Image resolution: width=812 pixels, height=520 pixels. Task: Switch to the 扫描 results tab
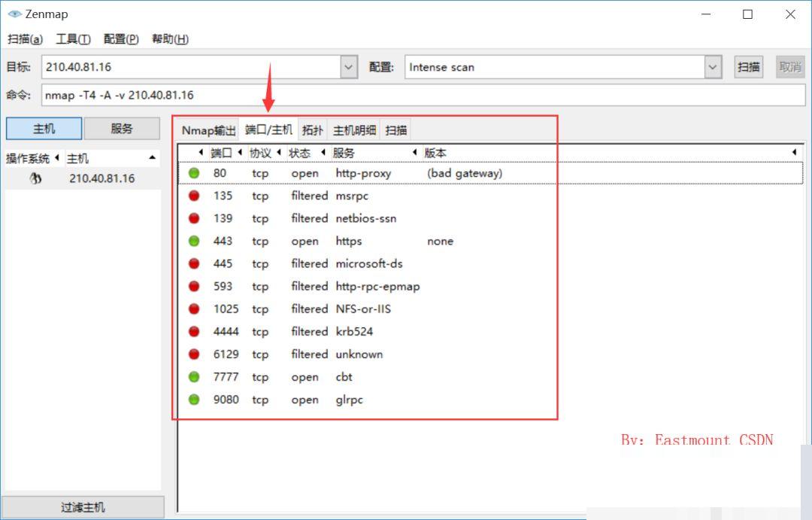pyautogui.click(x=396, y=130)
